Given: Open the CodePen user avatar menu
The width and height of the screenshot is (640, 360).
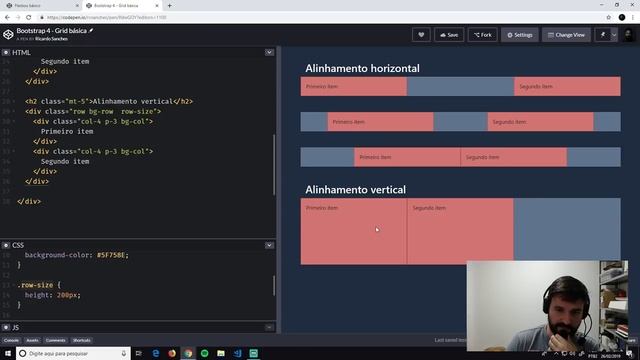Looking at the screenshot, I should pyautogui.click(x=629, y=35).
